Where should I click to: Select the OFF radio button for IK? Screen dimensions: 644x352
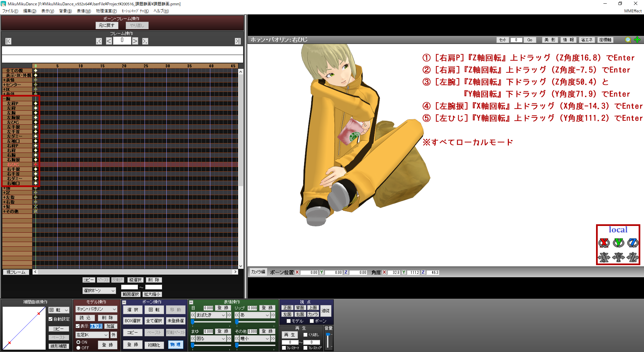78,348
